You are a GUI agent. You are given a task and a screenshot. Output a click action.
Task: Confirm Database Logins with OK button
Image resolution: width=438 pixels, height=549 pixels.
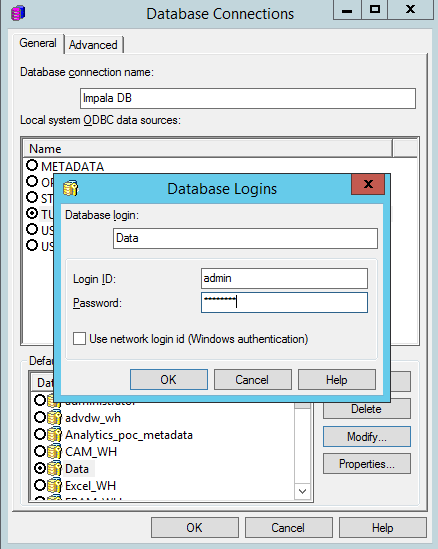pyautogui.click(x=169, y=380)
